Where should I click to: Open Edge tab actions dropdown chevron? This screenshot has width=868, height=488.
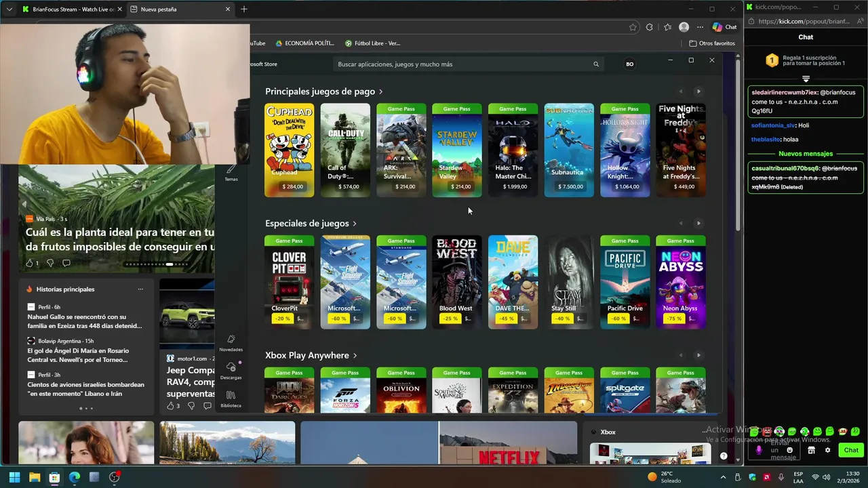pyautogui.click(x=9, y=9)
